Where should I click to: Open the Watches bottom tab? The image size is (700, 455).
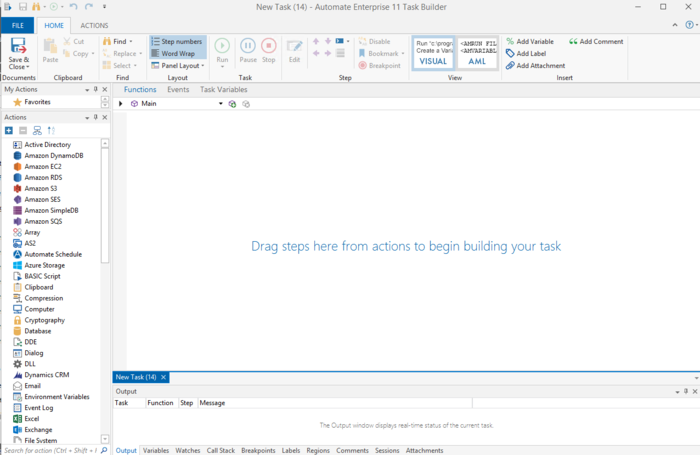coord(188,451)
